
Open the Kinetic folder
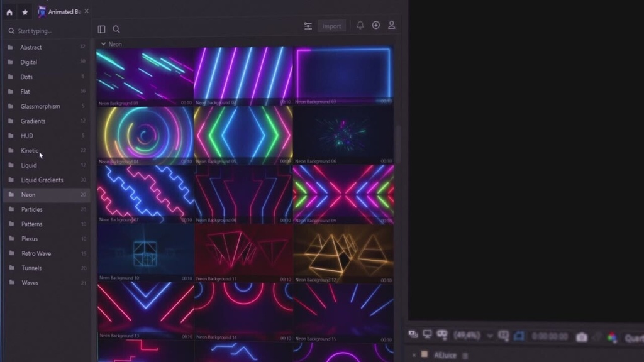[x=47, y=151]
